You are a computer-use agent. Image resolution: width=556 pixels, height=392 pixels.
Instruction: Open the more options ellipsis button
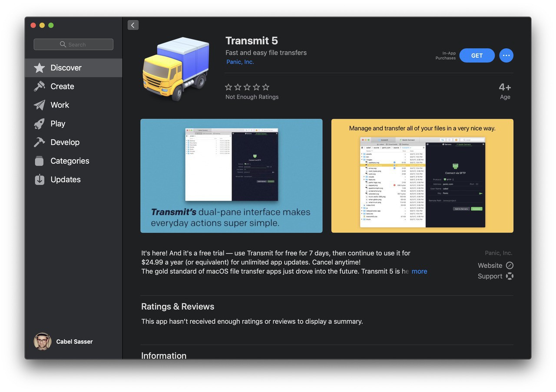click(506, 56)
